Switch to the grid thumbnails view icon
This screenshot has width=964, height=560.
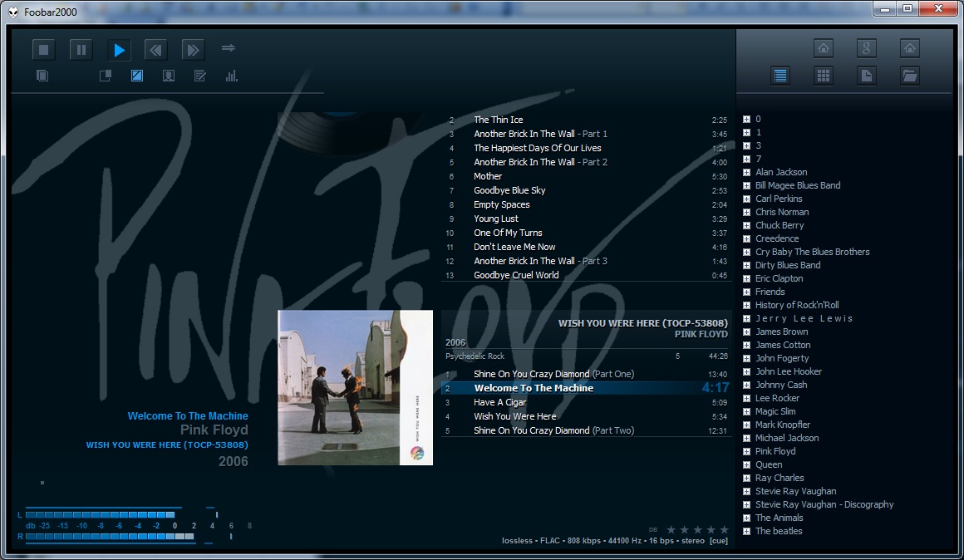(824, 76)
